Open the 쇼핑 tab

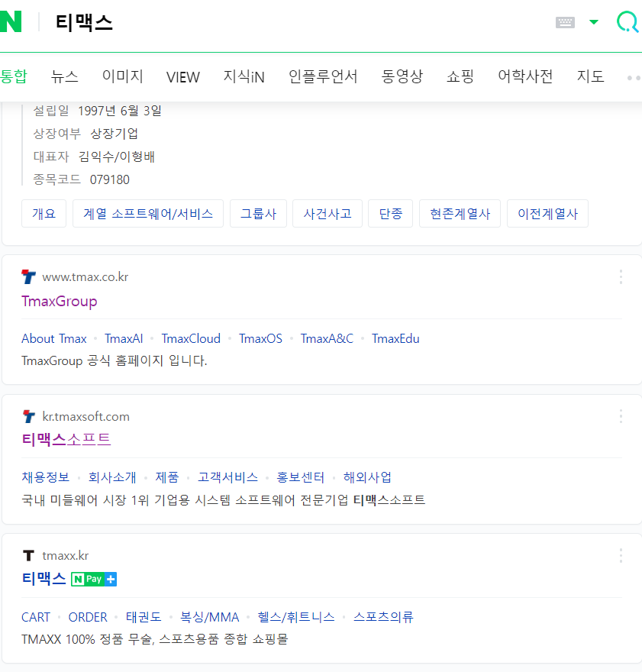point(460,76)
